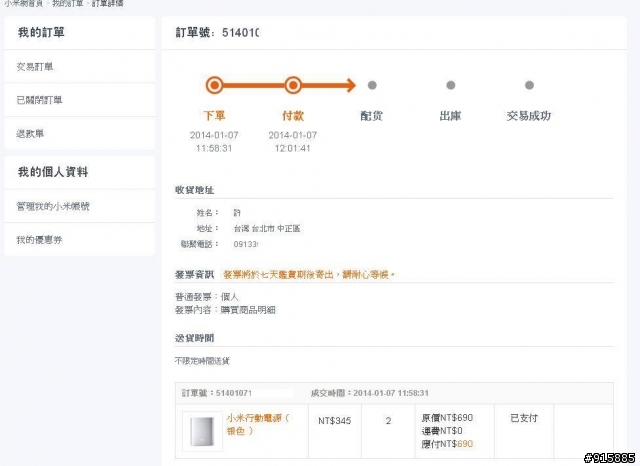Screen dimensions: 640x466
Task: Click 不限定時間送貨 text
Action: coord(202,361)
